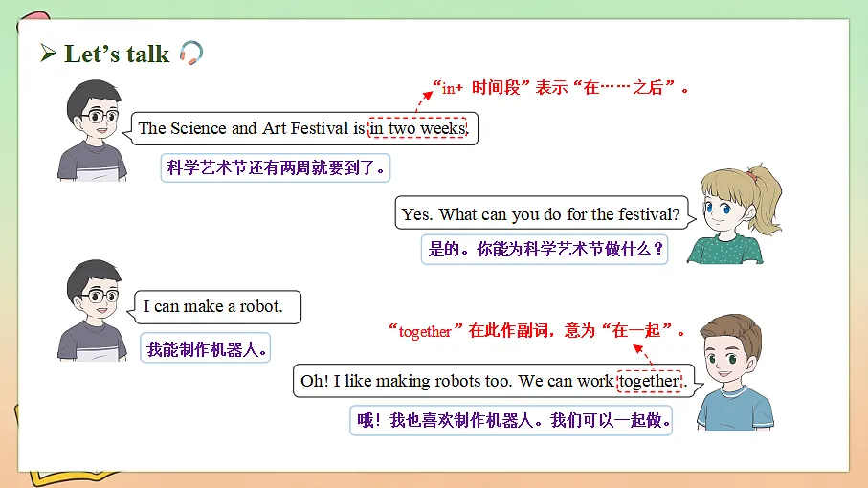The image size is (868, 488).
Task: Click the brown-haired boy in the blue shirt
Action: click(735, 372)
